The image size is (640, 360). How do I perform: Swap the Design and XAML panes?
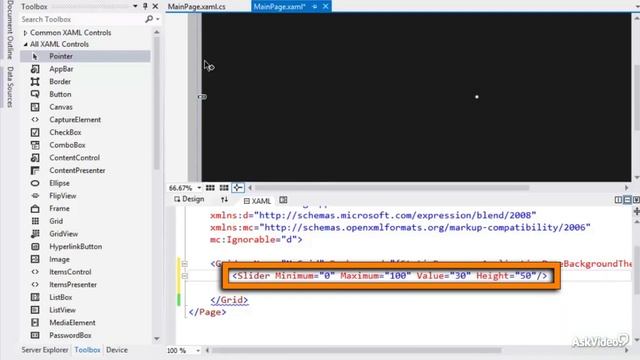[224, 200]
